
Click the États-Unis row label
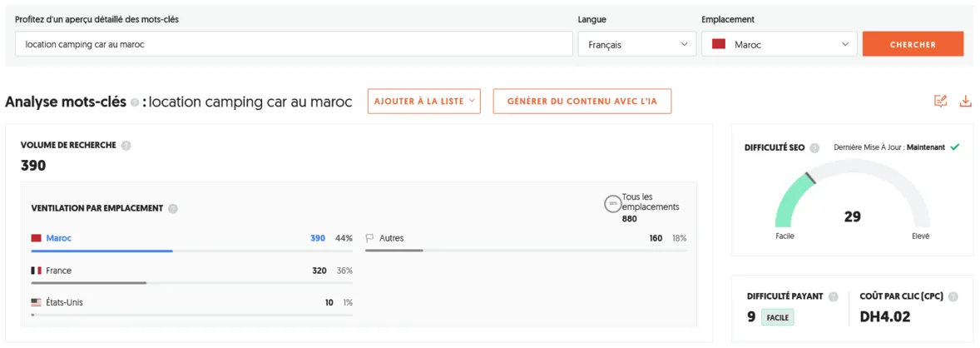[x=64, y=302]
